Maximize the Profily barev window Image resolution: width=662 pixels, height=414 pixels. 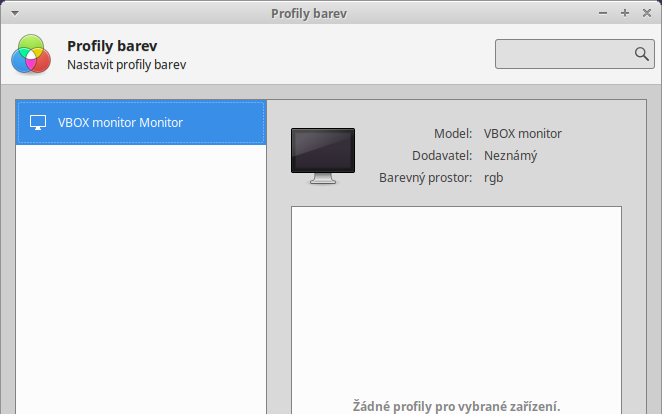(625, 13)
